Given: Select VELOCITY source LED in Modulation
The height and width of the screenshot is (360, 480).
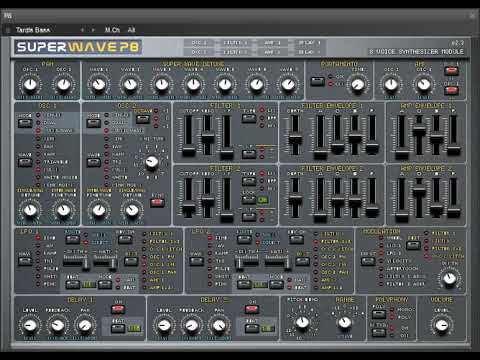Looking at the screenshot, I should point(381,261).
